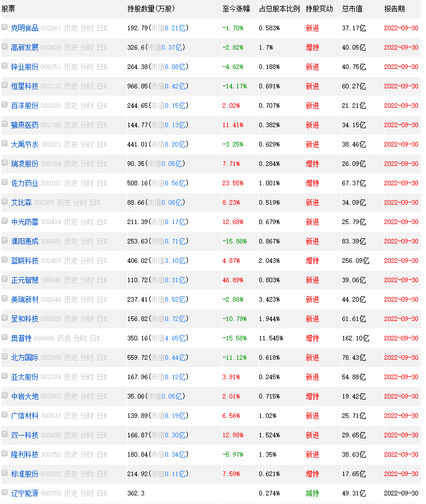Screen dimensions: 426x504
Task: Click holding amount 966.85
Action: tap(137, 87)
